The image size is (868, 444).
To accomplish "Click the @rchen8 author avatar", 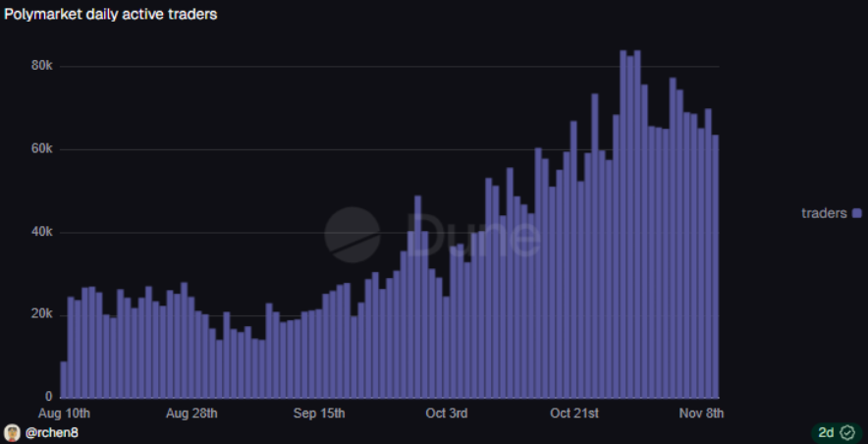I will coord(12,432).
